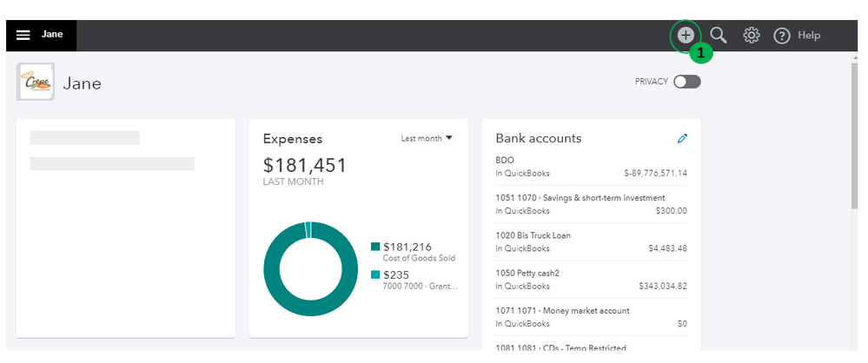
Task: Toggle the Privacy switch
Action: pyautogui.click(x=686, y=82)
